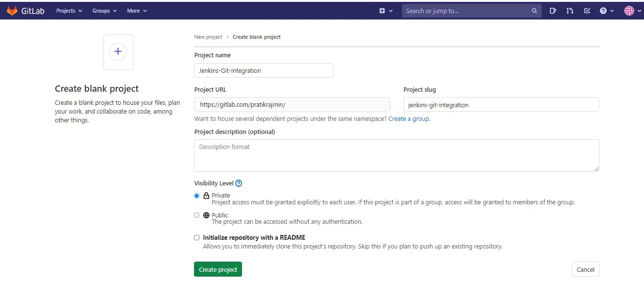This screenshot has width=644, height=298.
Task: Select the Public visibility radio button
Action: click(196, 215)
